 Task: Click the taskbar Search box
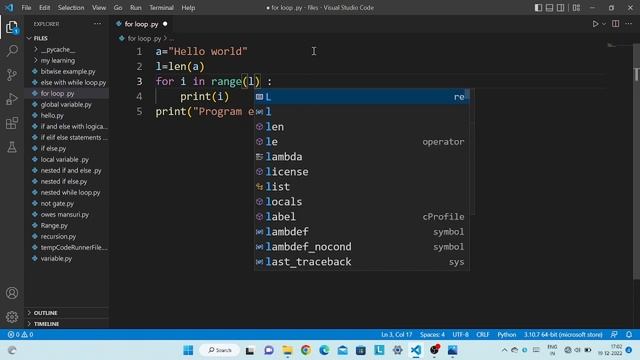[x=220, y=350]
